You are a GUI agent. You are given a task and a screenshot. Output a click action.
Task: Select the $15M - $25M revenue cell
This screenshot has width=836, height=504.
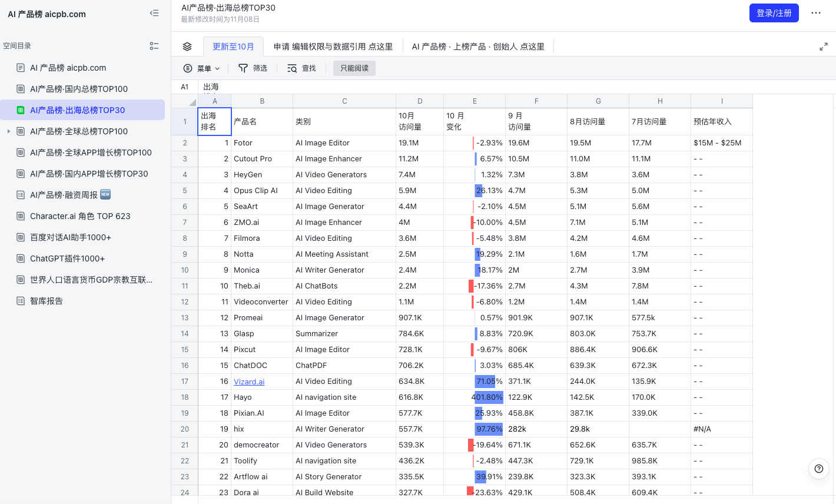(x=722, y=143)
